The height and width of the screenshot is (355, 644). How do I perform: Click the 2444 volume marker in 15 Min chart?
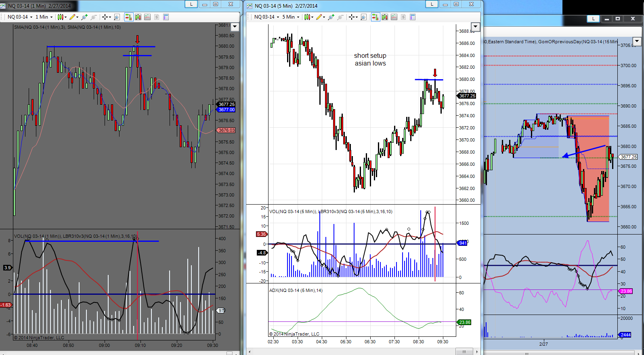pos(625,335)
